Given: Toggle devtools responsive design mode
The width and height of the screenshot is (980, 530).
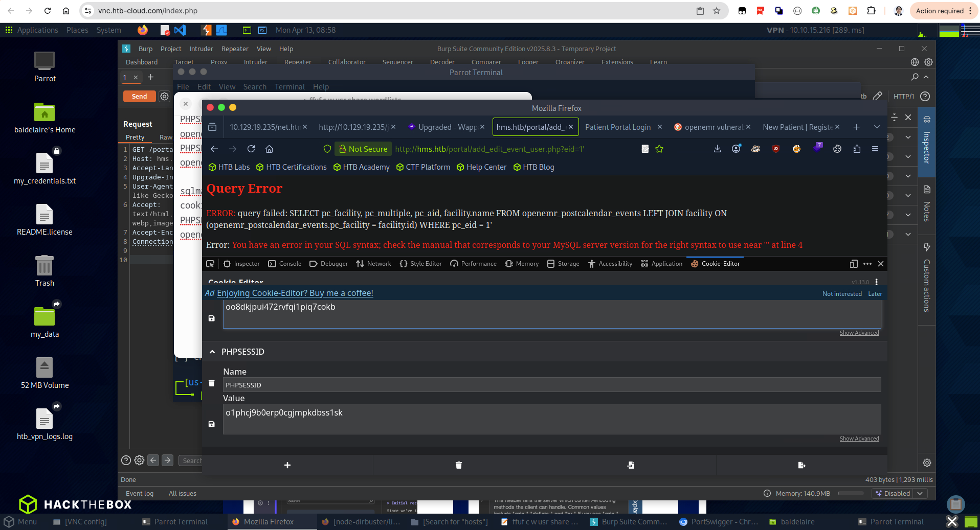Looking at the screenshot, I should click(854, 264).
